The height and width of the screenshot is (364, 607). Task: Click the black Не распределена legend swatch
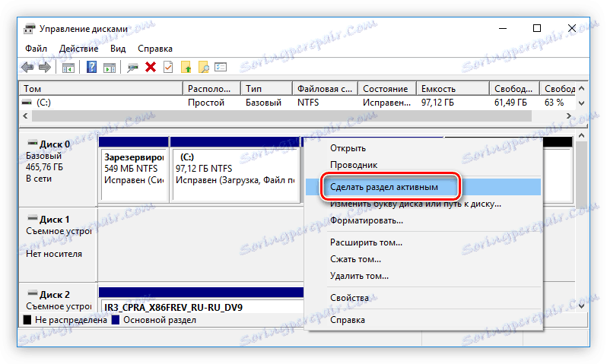pos(27,320)
